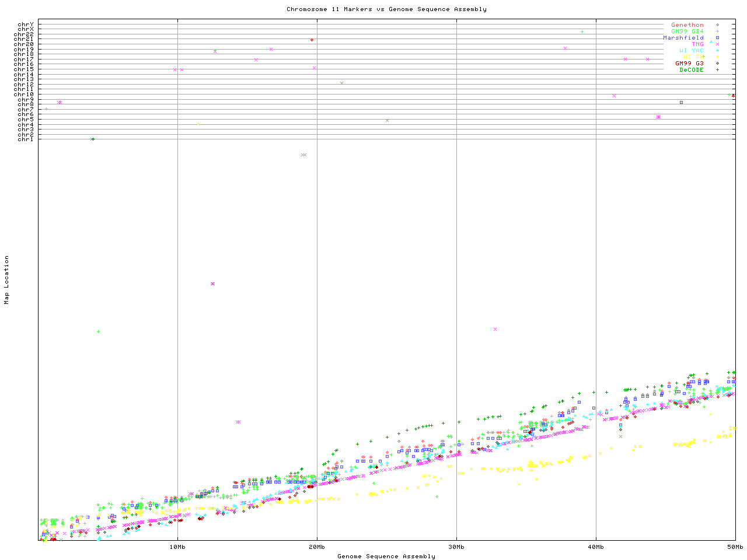Click the chrY label on the y-axis

pyautogui.click(x=26, y=24)
